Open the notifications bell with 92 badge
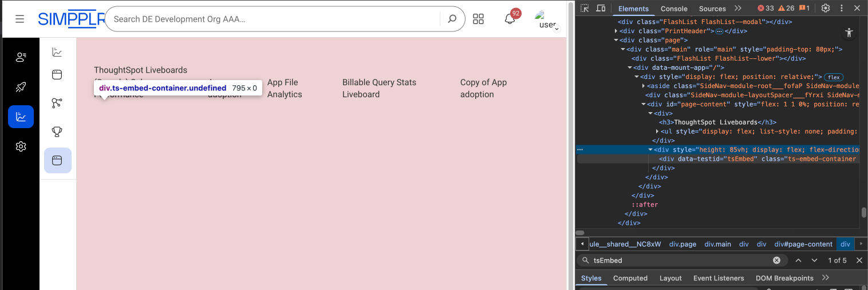 click(510, 19)
